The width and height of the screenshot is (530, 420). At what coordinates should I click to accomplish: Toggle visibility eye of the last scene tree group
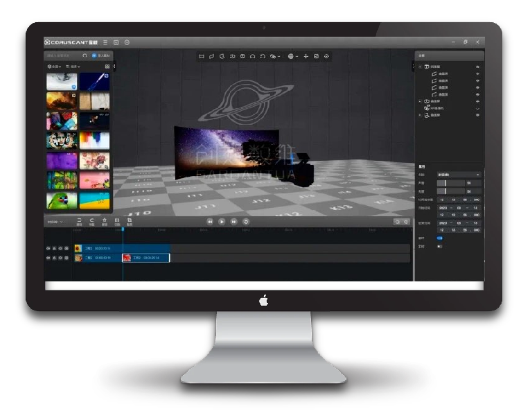tap(477, 115)
